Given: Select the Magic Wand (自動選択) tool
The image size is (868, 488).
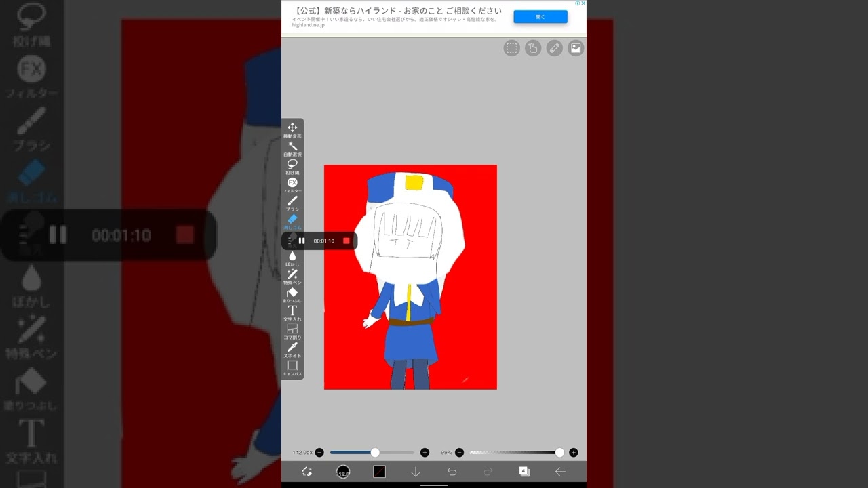Looking at the screenshot, I should [292, 147].
